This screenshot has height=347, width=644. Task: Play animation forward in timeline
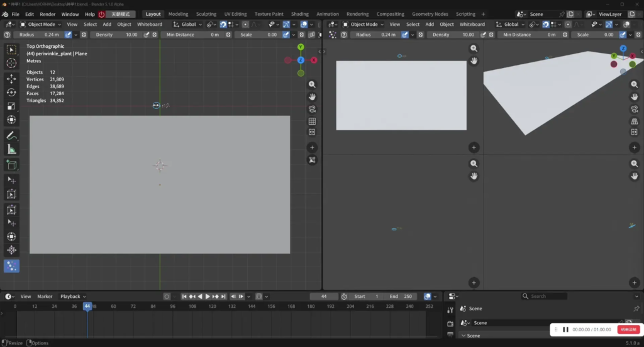click(x=208, y=297)
